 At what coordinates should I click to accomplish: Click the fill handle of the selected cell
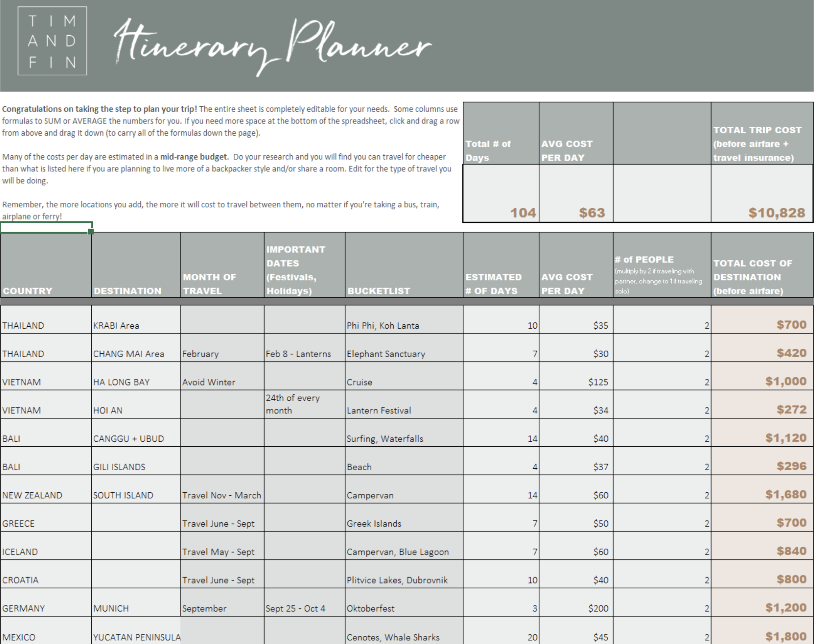point(91,232)
